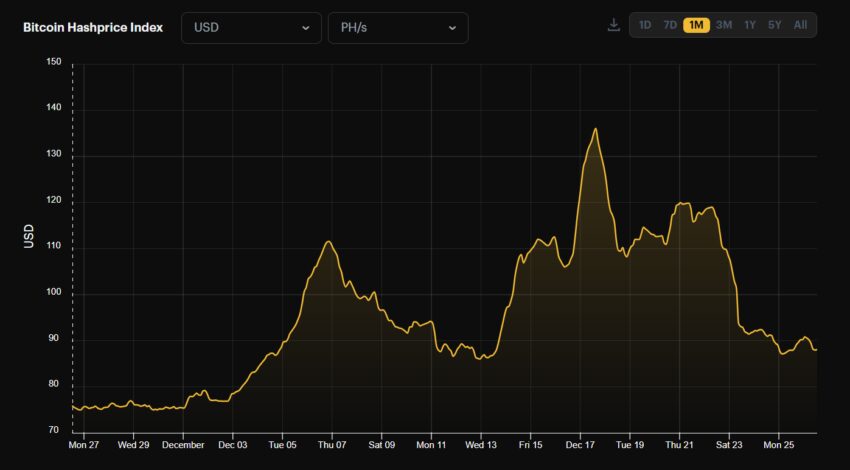Click the 140 y-axis value

54,108
